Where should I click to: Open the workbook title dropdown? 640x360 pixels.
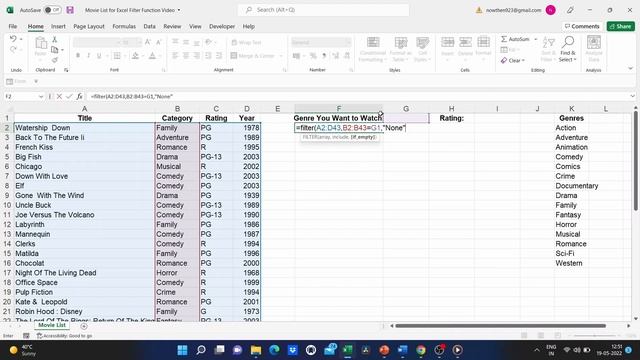click(179, 10)
